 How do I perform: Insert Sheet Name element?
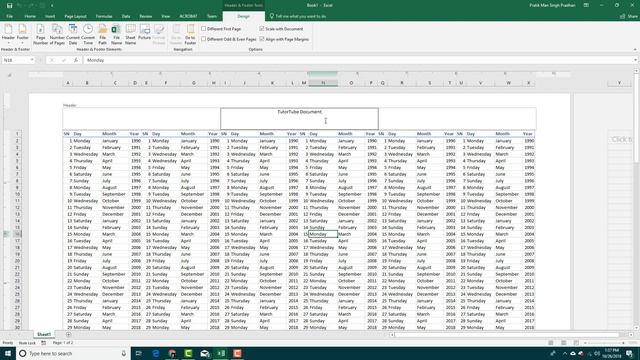coord(130,34)
